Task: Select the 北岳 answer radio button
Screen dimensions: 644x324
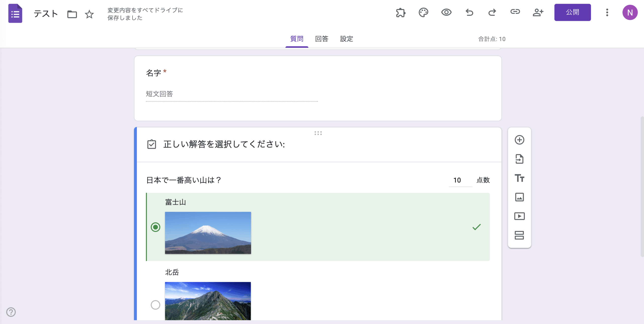Action: click(x=155, y=305)
